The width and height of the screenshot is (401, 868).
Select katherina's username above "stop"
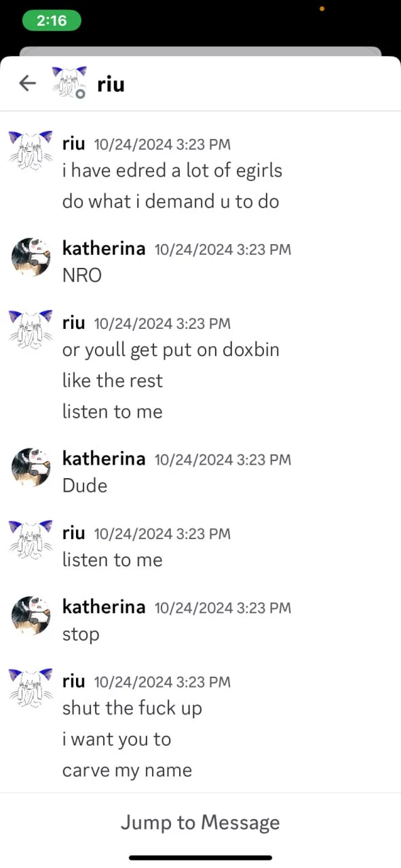[x=104, y=607]
